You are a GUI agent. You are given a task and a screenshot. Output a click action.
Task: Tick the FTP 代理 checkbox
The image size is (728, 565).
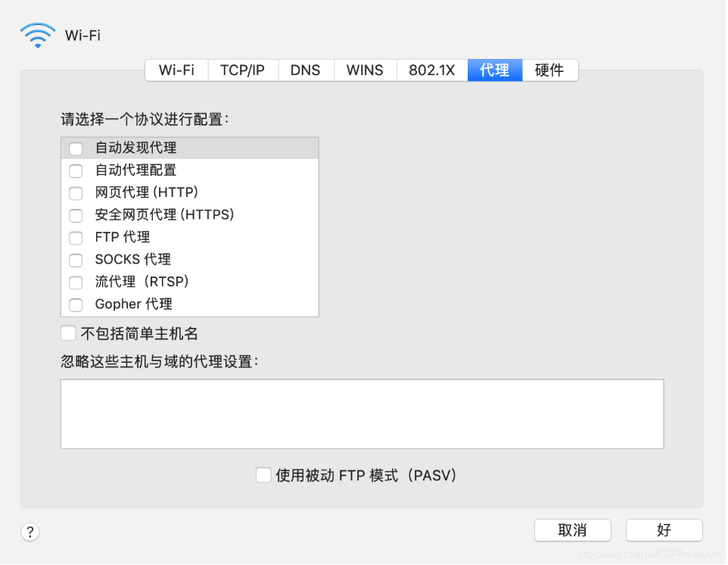pyautogui.click(x=76, y=238)
